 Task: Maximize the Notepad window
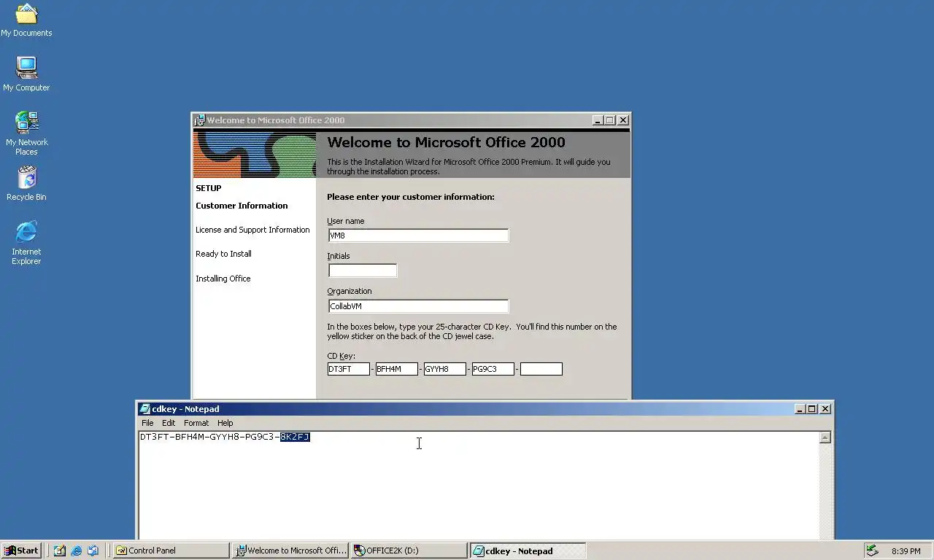(811, 409)
